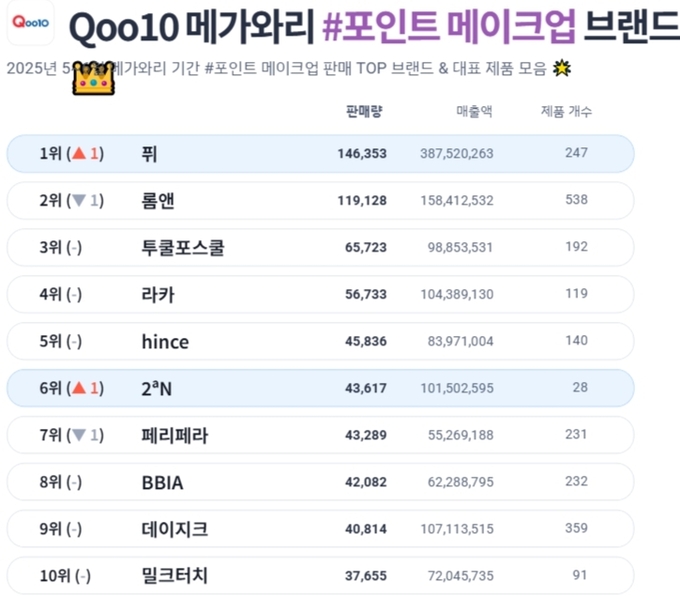Screen dimensions: 680x596
Task: Click revenue value 107,113,515
Action: point(457,529)
